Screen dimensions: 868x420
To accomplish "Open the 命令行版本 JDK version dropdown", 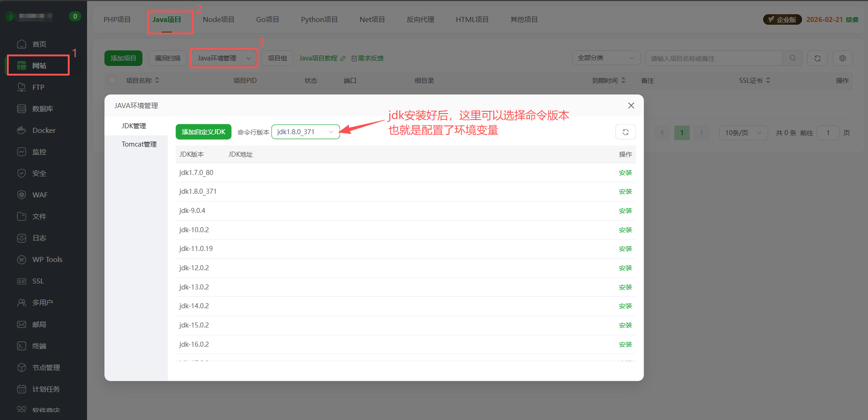I will point(305,132).
